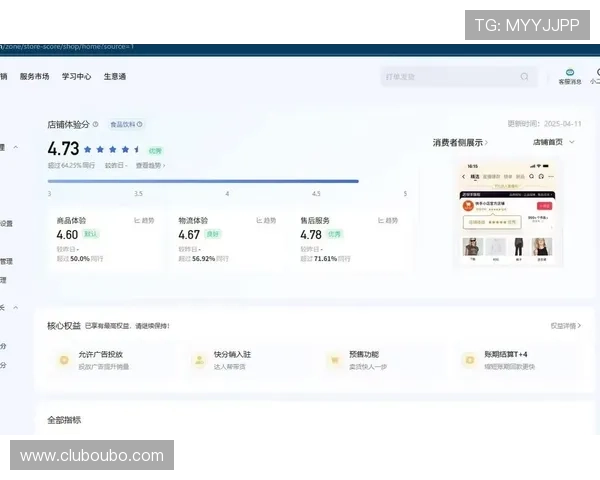The image size is (600, 480).
Task: Select the 物流体验 4.67 score
Action: click(189, 234)
